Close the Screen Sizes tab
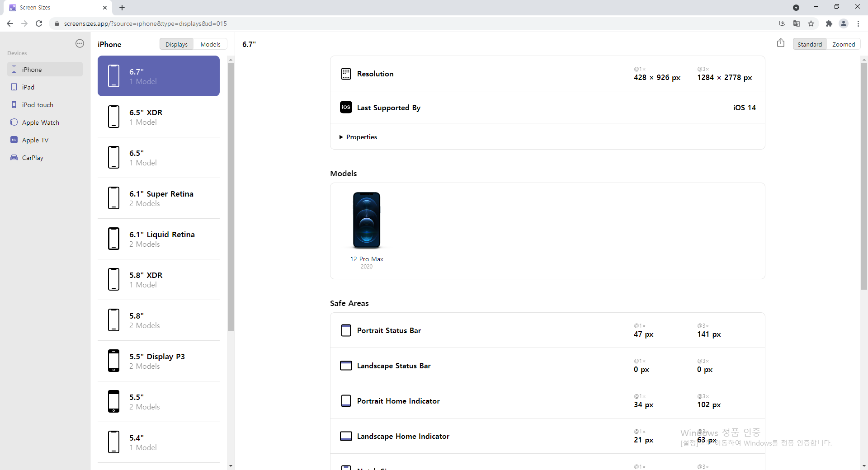The height and width of the screenshot is (470, 868). tap(105, 8)
